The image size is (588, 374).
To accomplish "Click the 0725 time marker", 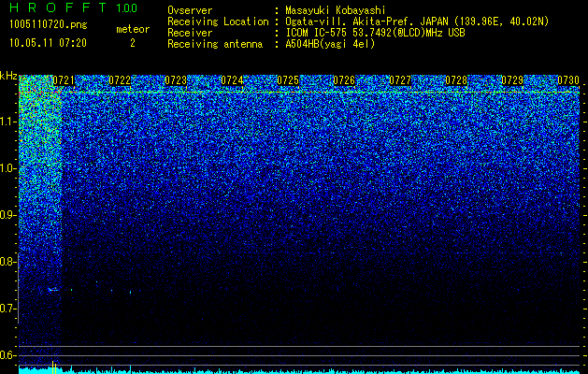I will point(288,80).
